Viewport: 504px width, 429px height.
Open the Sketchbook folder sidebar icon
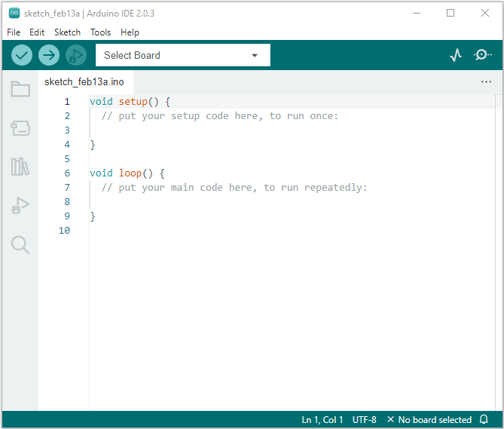pyautogui.click(x=20, y=89)
